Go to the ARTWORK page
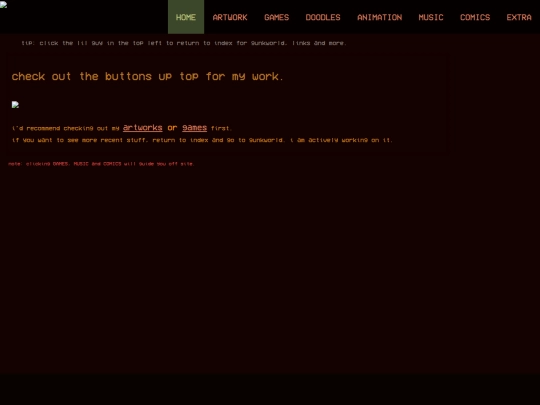This screenshot has height=405, width=540. click(x=230, y=17)
